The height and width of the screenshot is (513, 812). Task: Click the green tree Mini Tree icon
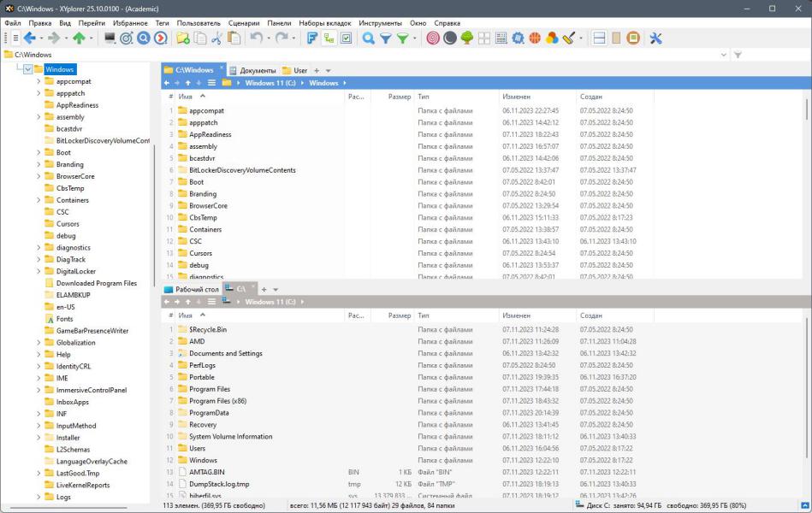467,38
